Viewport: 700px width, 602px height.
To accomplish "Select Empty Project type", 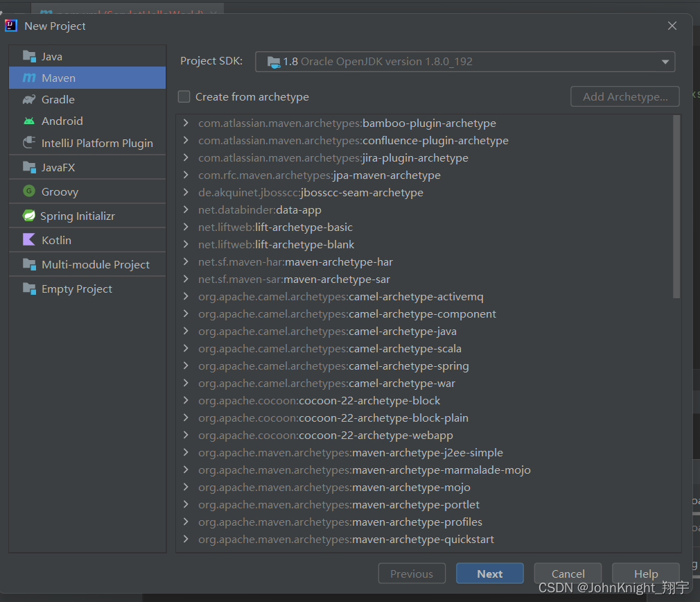I will click(x=87, y=289).
